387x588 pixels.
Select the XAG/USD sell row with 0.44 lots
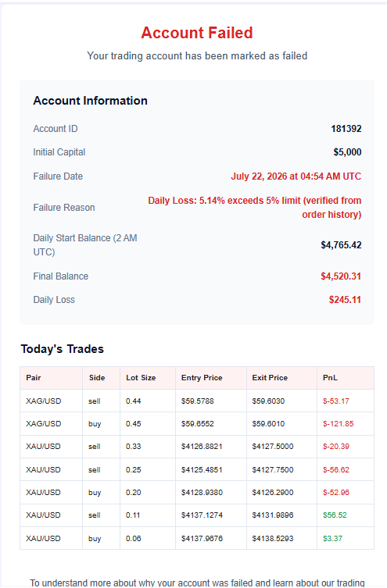point(197,401)
